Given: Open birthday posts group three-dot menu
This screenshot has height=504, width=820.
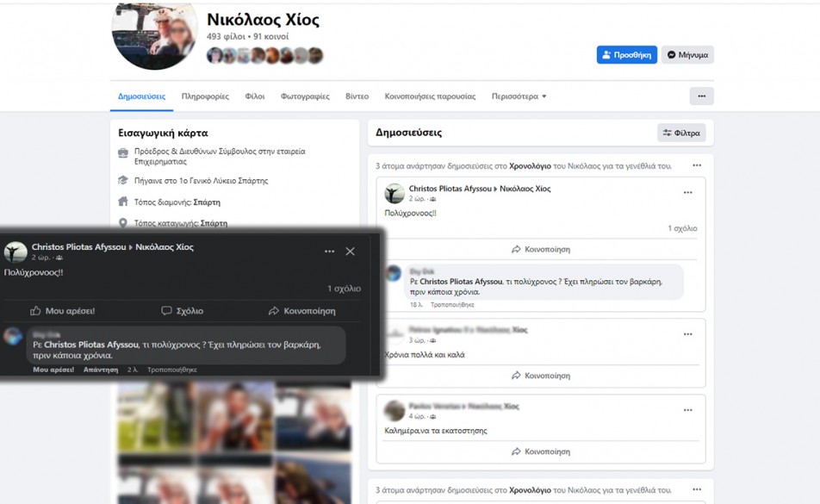Looking at the screenshot, I should pos(697,165).
